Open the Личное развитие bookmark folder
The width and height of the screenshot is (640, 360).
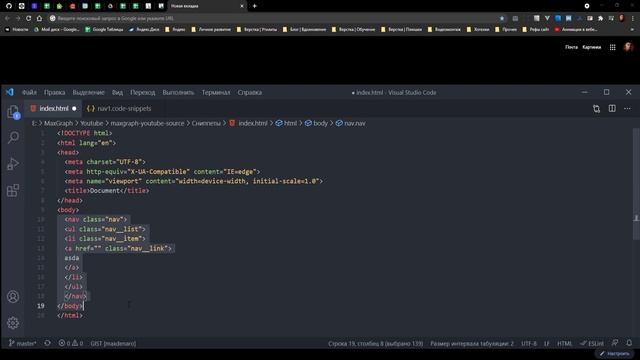tap(211, 29)
